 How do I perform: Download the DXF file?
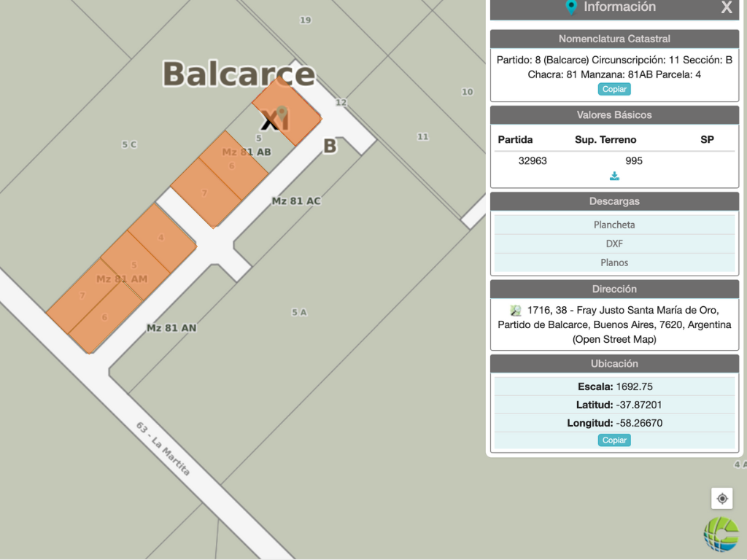[x=614, y=244]
